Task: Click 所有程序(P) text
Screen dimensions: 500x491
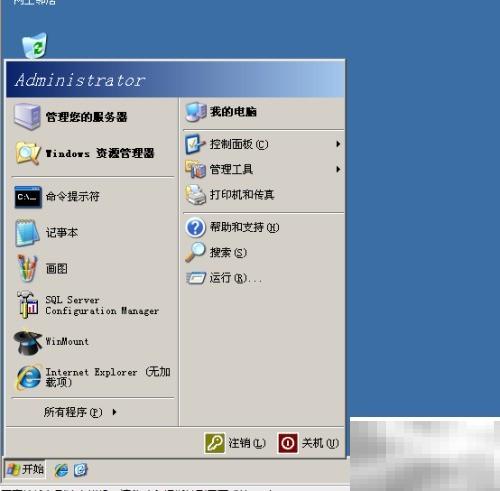Action: click(73, 412)
